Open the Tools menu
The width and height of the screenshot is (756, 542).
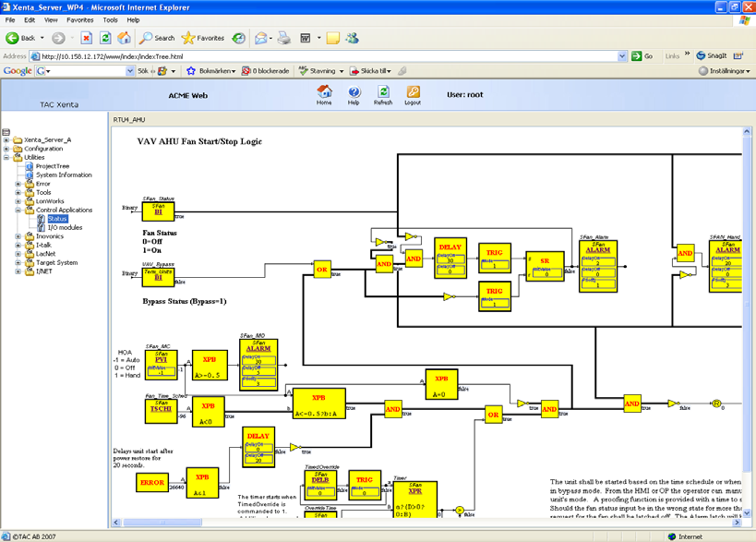click(x=110, y=20)
